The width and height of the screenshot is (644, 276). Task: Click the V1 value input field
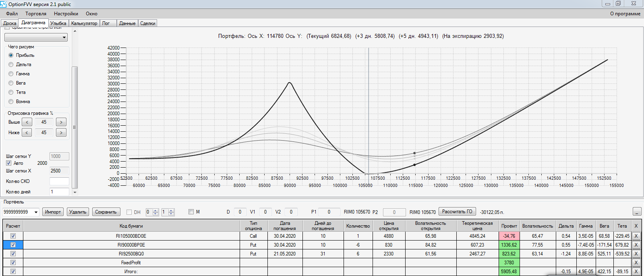click(265, 212)
